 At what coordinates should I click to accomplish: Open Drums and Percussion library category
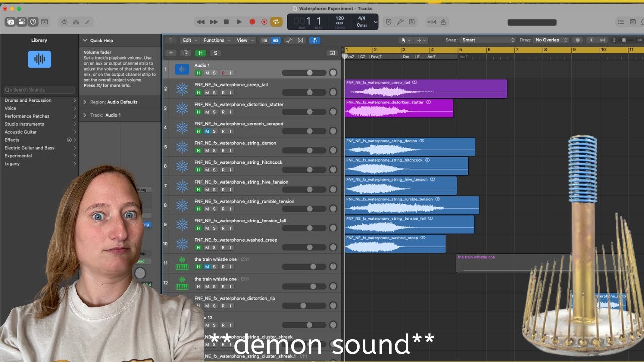tap(39, 100)
